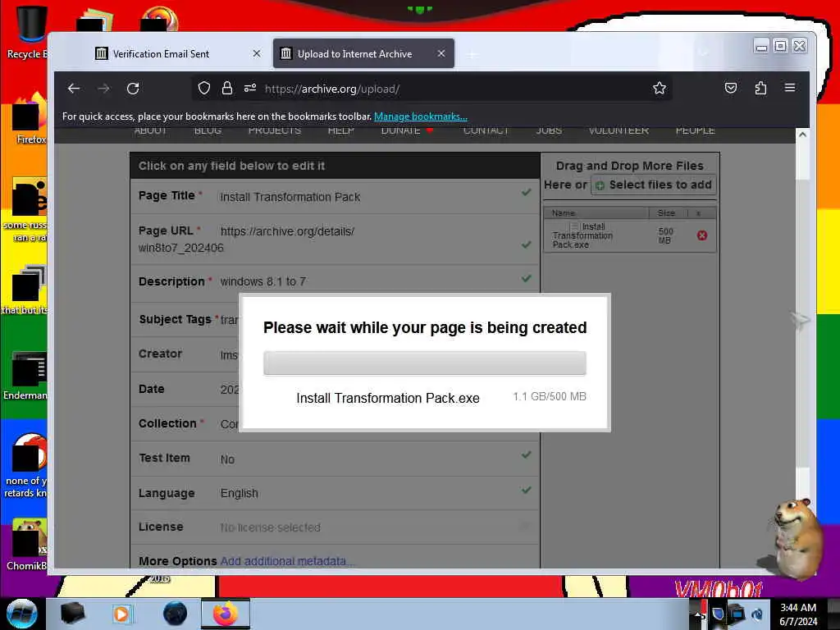This screenshot has width=840, height=630.
Task: Open the JOBS menu item
Action: pos(549,130)
